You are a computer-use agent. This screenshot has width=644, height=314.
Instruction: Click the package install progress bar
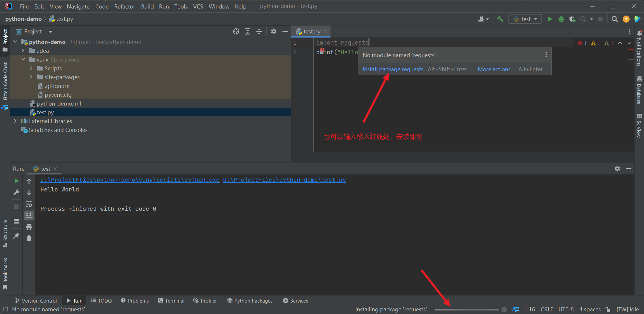click(x=467, y=310)
